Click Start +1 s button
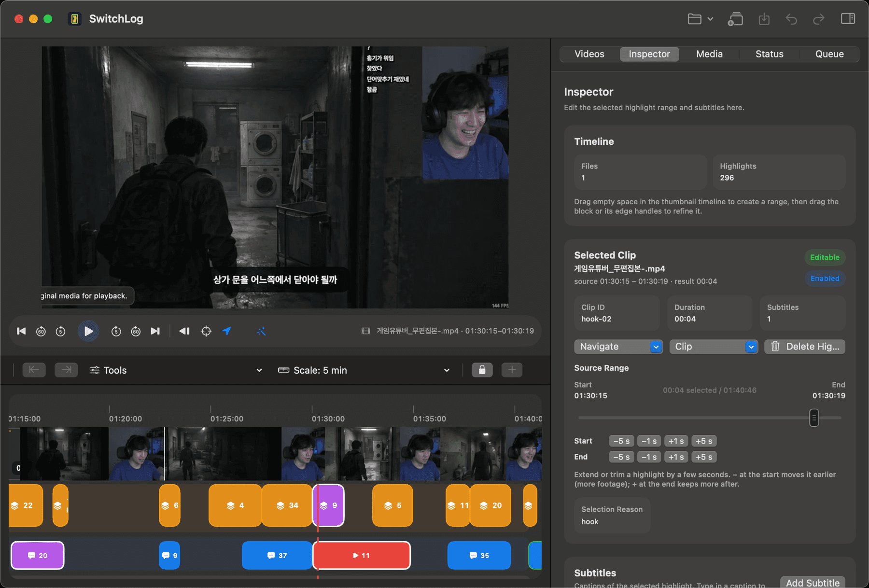Screen dimensions: 869x588 point(676,441)
